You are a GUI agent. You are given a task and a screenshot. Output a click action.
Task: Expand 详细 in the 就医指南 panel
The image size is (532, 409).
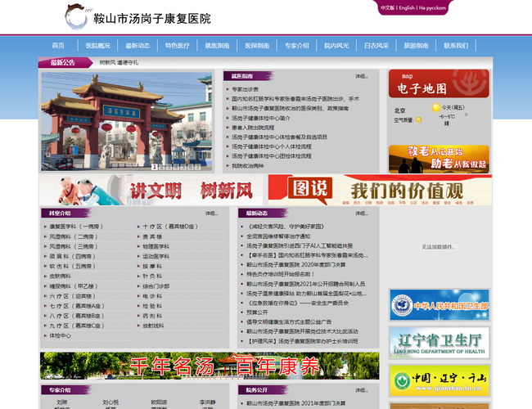click(361, 76)
